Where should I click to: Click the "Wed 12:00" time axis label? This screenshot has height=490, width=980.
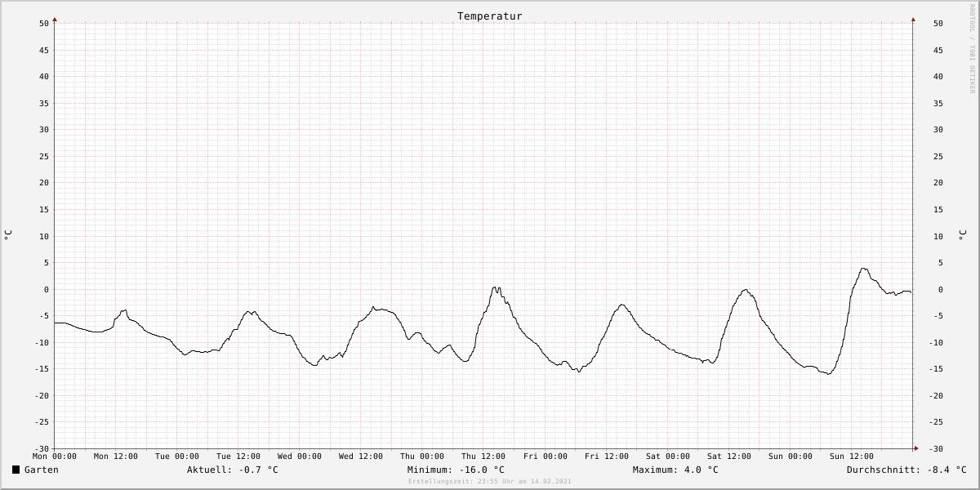[361, 457]
